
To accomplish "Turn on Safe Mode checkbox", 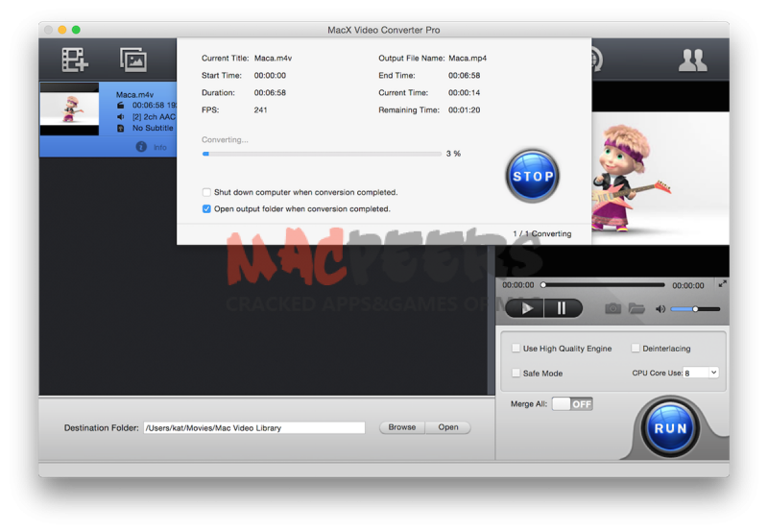I will [516, 373].
